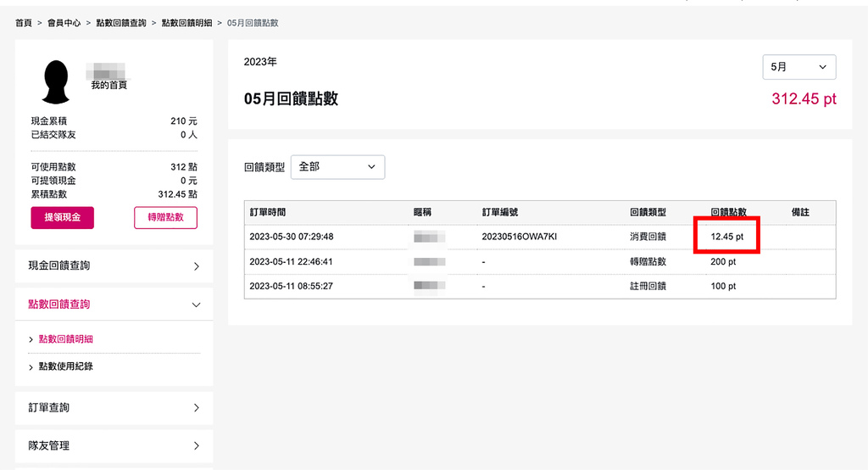
Task: Click 累積點數 312.45 點 value
Action: [x=178, y=194]
